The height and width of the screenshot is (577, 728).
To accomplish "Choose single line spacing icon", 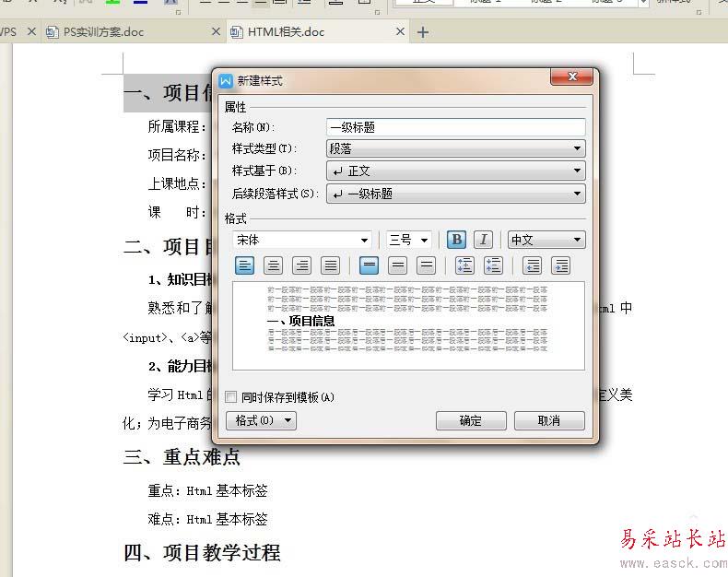I will coord(370,265).
